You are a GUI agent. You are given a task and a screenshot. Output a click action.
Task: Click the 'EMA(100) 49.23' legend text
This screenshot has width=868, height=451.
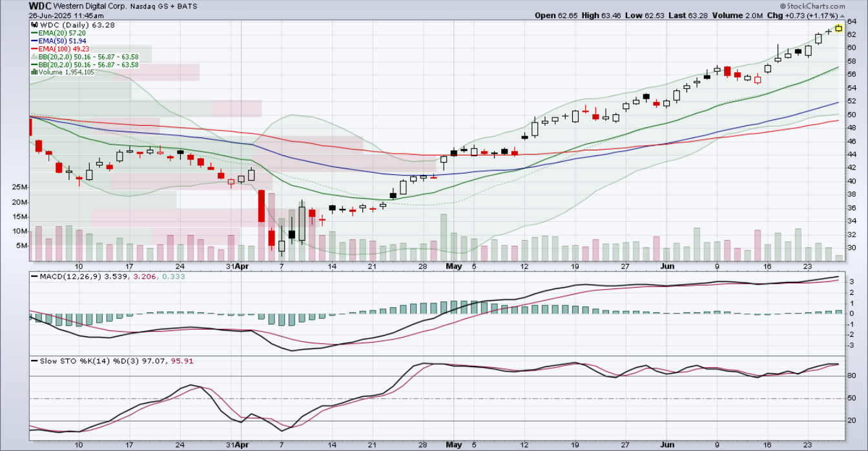pyautogui.click(x=65, y=48)
